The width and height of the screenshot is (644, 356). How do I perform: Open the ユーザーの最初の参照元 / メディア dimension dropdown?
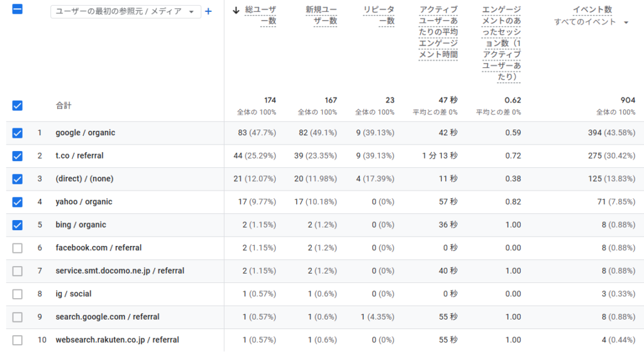coord(126,11)
